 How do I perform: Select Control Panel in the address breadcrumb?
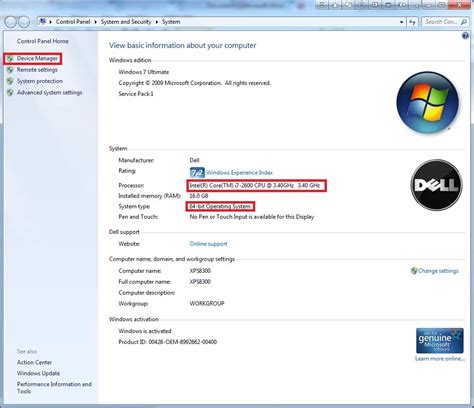pyautogui.click(x=73, y=22)
